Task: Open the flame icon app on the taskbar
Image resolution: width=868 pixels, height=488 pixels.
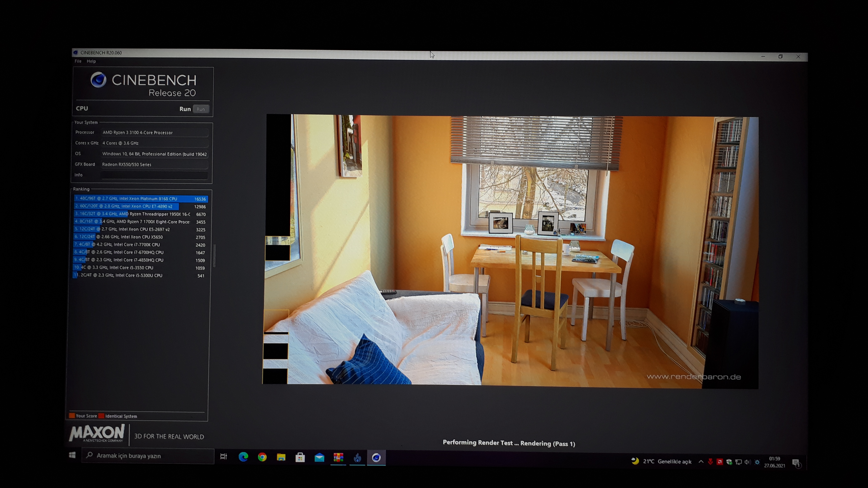Action: tap(357, 458)
